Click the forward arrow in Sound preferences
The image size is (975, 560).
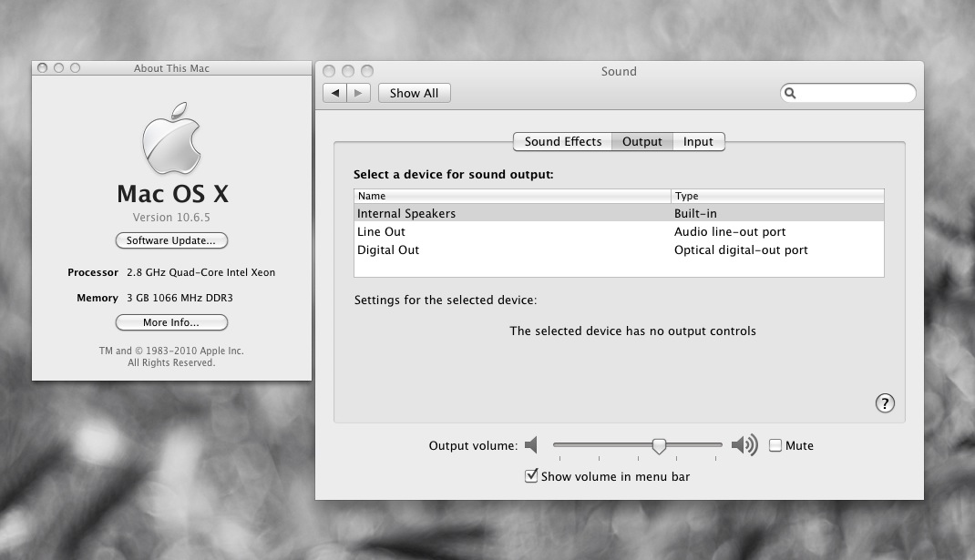pyautogui.click(x=358, y=92)
